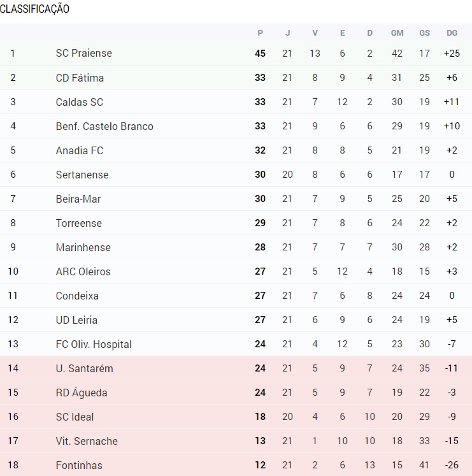This screenshot has width=472, height=476.
Task: Open the CD Fátima team link
Action: [x=80, y=78]
